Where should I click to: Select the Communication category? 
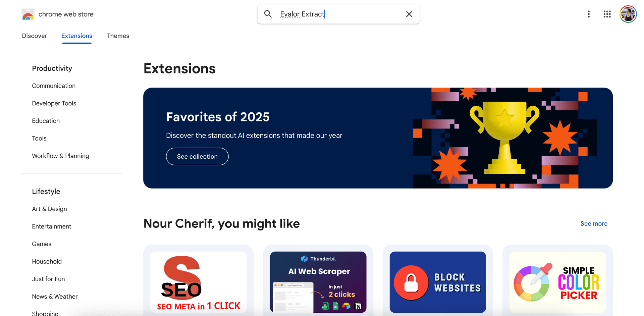pos(54,86)
